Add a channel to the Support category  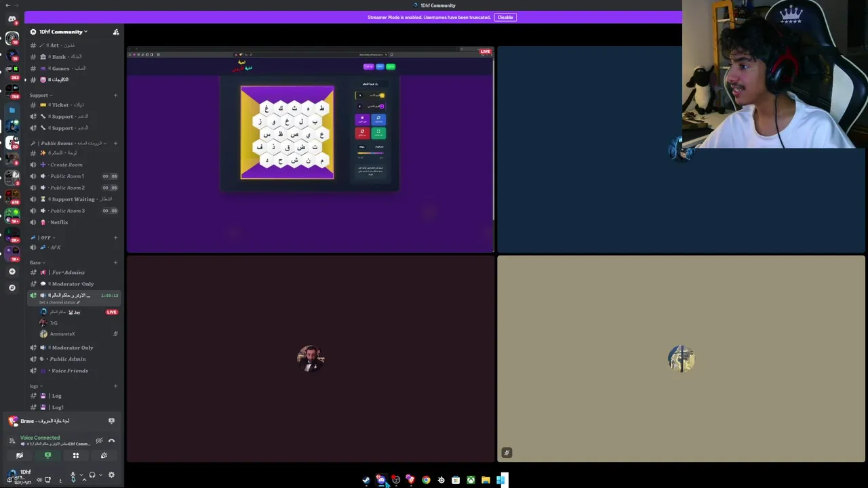click(x=115, y=95)
